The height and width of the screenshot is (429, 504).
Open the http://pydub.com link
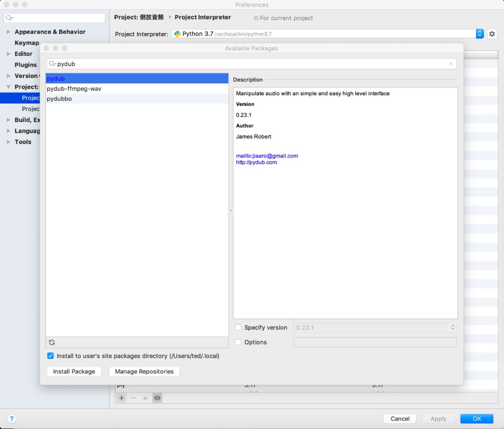click(256, 162)
